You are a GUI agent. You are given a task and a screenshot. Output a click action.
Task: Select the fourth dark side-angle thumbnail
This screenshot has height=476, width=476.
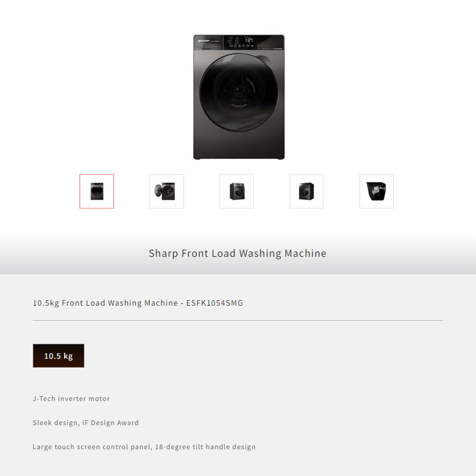(x=307, y=191)
